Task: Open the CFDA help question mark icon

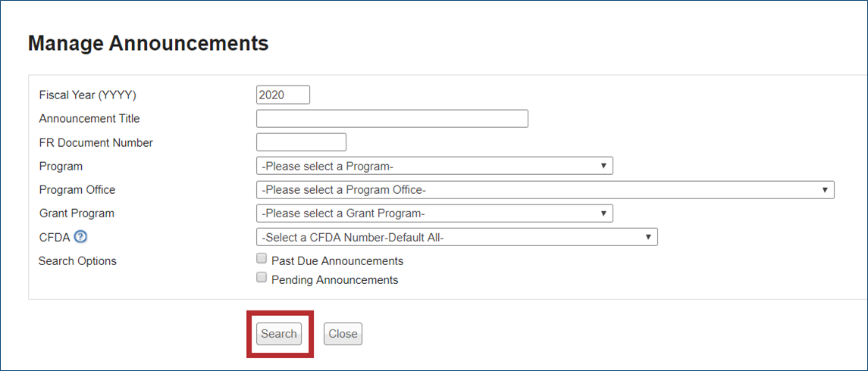Action: [x=81, y=237]
